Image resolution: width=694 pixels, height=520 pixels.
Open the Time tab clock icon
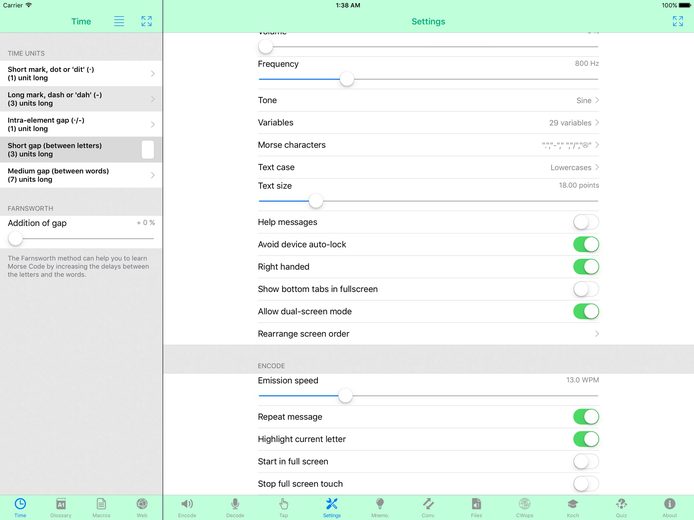pos(20,507)
